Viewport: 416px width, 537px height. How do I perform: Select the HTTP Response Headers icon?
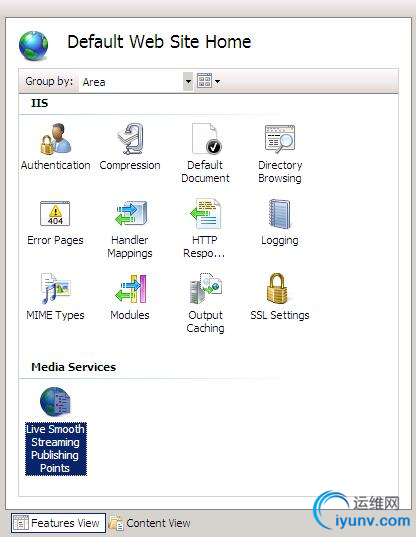click(205, 213)
